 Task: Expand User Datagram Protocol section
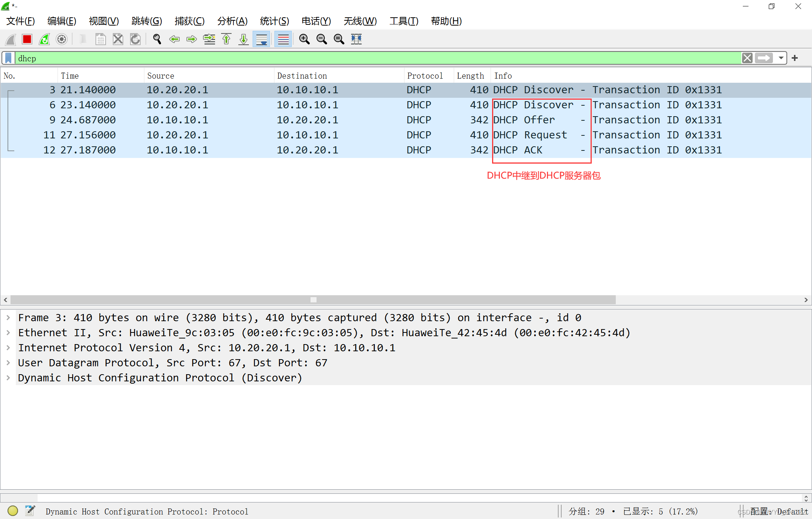pyautogui.click(x=8, y=363)
